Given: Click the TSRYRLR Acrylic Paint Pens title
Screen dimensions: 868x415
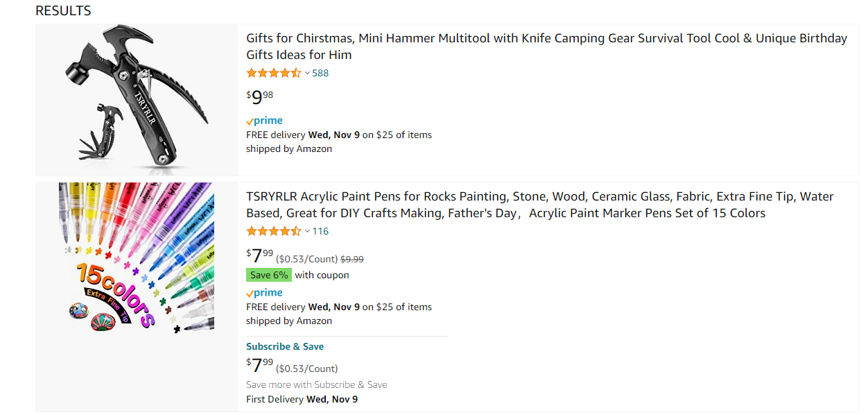Looking at the screenshot, I should 540,205.
